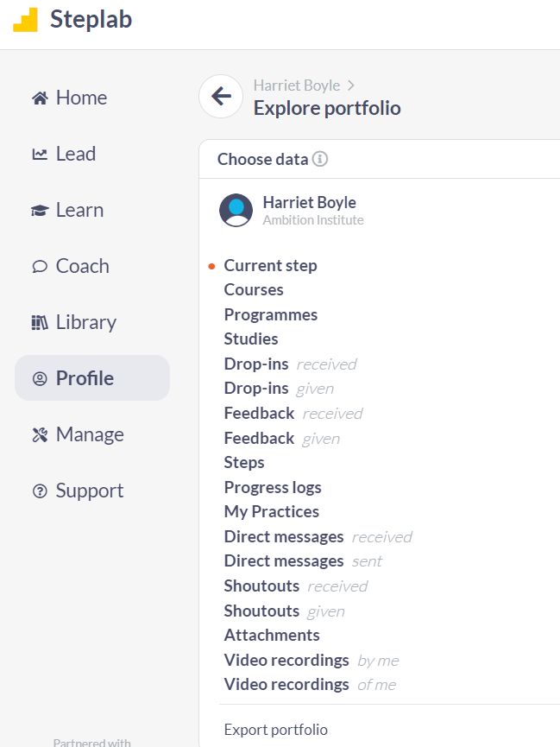Click the Harriet Boyle breadcrumb link

tap(297, 85)
